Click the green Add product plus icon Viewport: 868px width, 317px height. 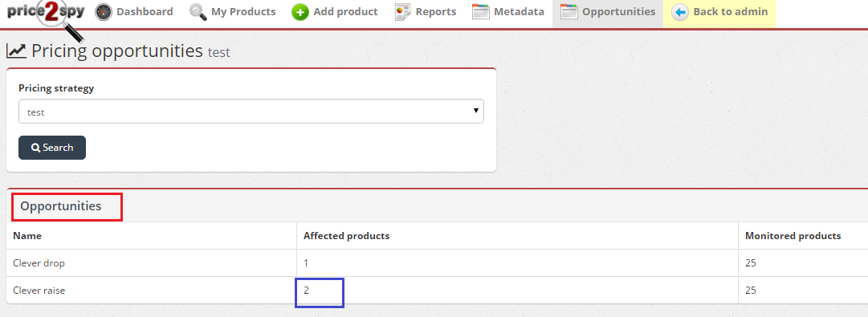pos(300,11)
